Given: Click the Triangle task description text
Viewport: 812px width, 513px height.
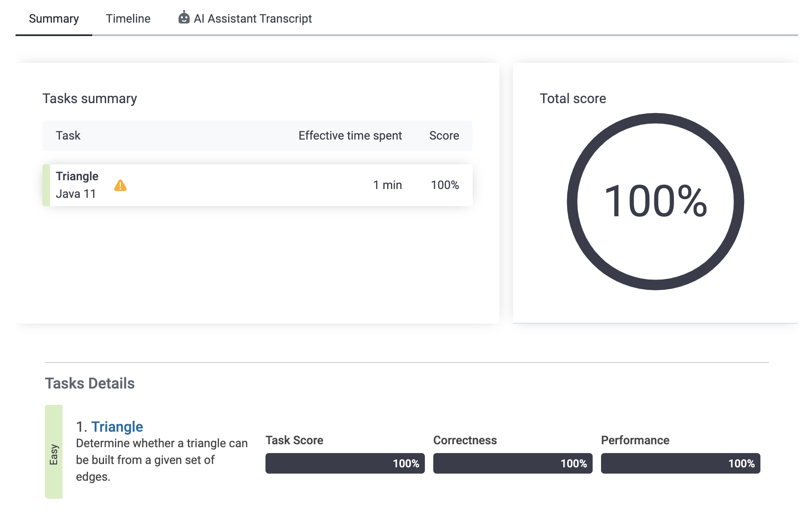Looking at the screenshot, I should (161, 460).
